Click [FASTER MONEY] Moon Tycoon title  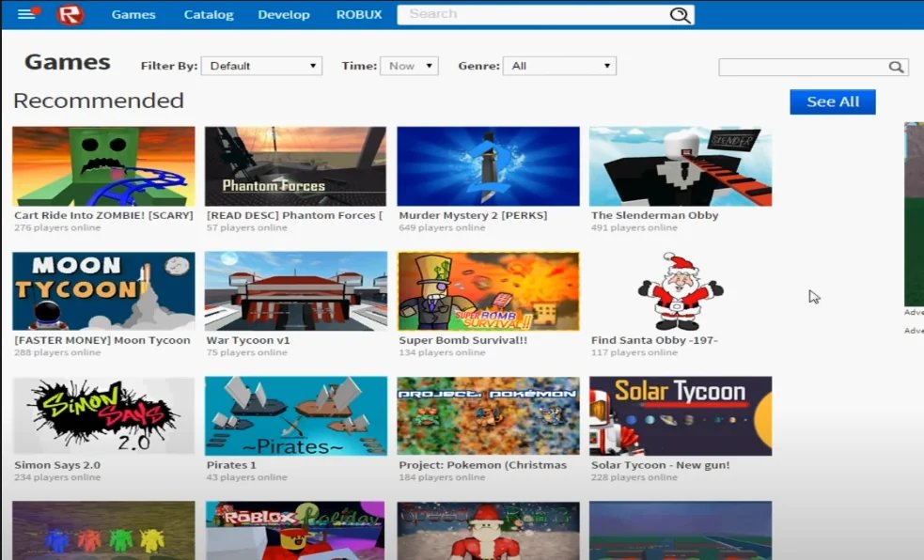(x=102, y=340)
